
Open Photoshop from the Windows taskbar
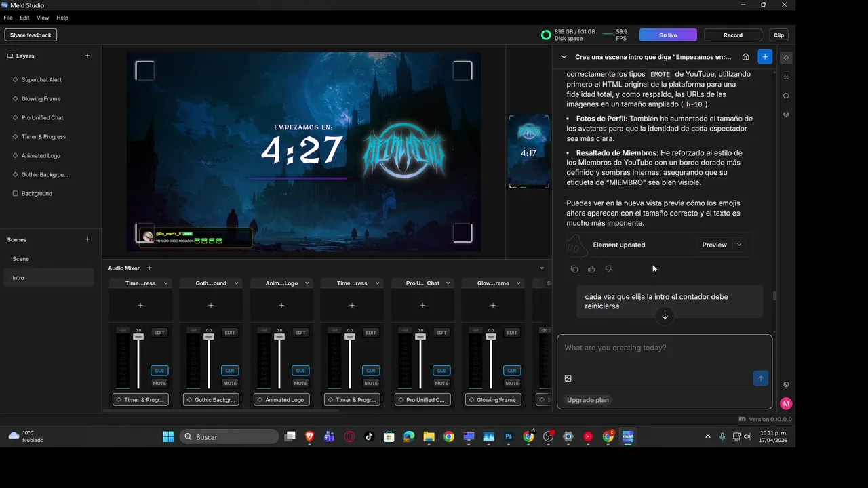pos(509,437)
